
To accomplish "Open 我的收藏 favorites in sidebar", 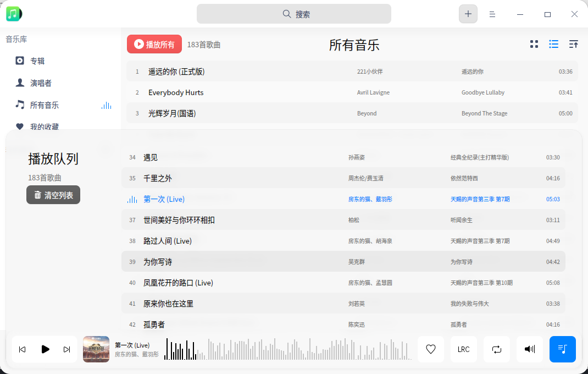I will coord(60,126).
